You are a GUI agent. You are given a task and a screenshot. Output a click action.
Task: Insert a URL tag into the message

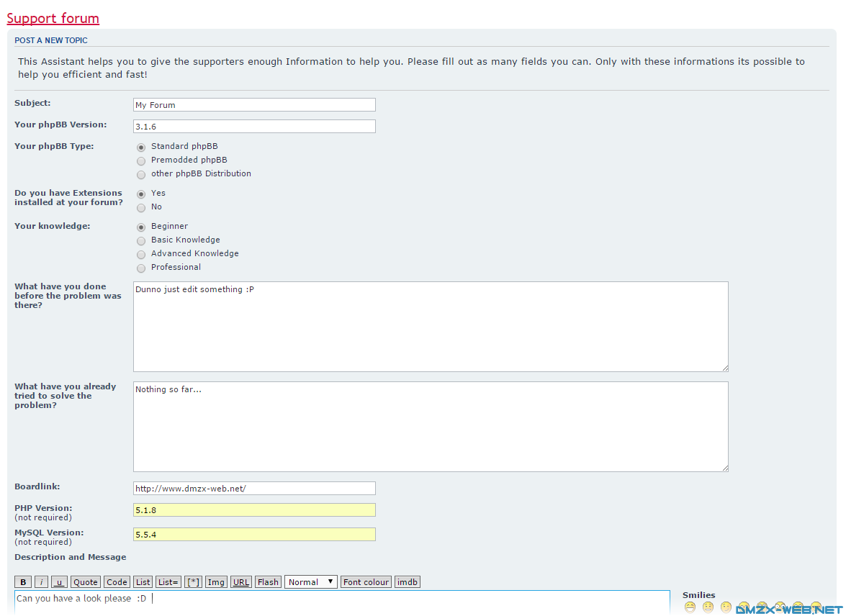tap(240, 581)
